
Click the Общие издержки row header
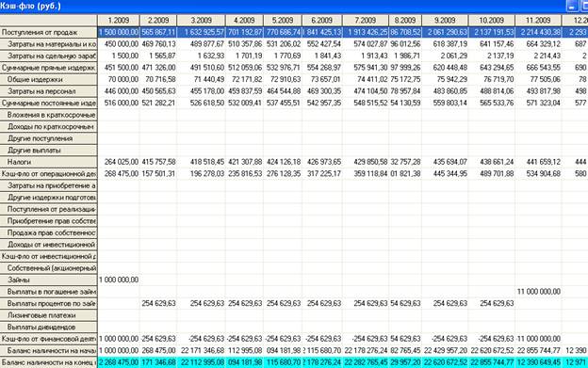pos(49,80)
